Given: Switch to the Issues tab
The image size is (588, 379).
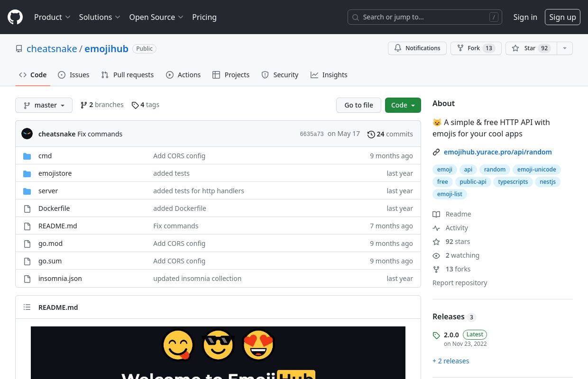Looking at the screenshot, I should tap(73, 75).
